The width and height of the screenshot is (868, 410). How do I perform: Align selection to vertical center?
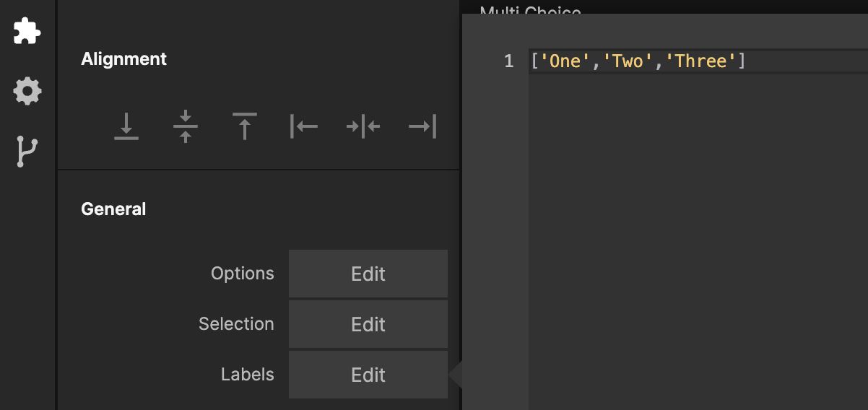(186, 127)
